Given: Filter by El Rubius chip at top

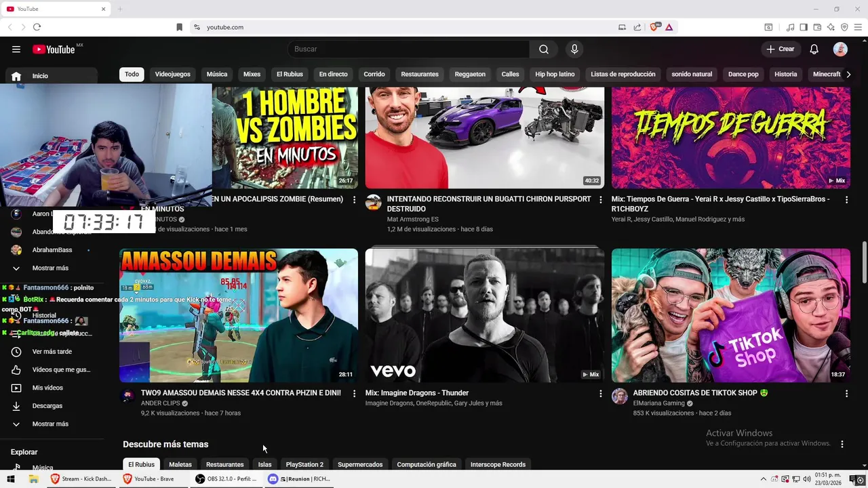Looking at the screenshot, I should 290,74.
